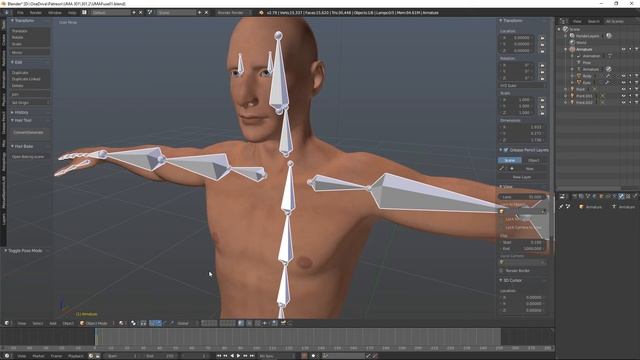Add a new scene with plus icon
Screen dimensions: 640x360
200,13
